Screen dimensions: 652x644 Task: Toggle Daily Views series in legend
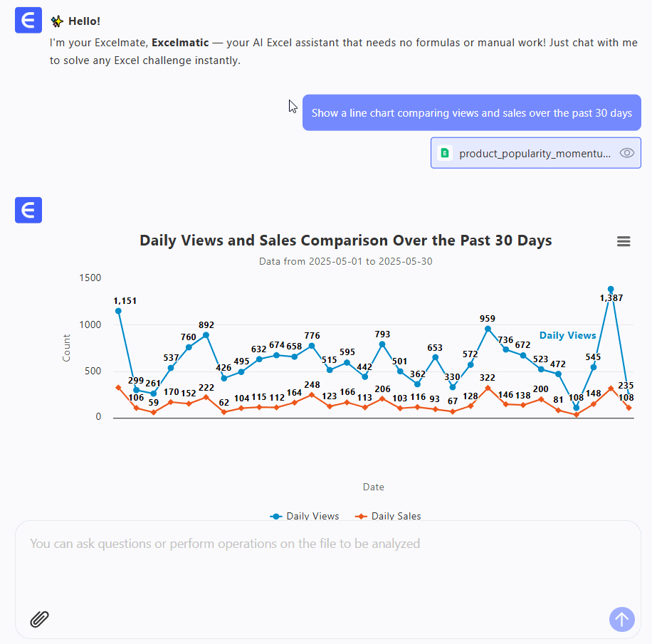point(305,517)
